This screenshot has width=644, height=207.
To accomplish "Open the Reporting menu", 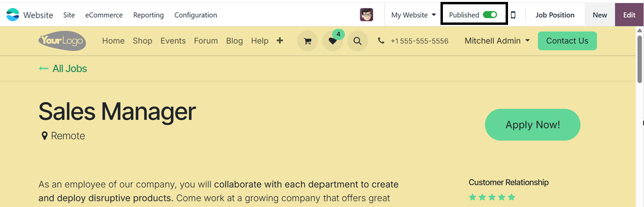I will (x=148, y=15).
